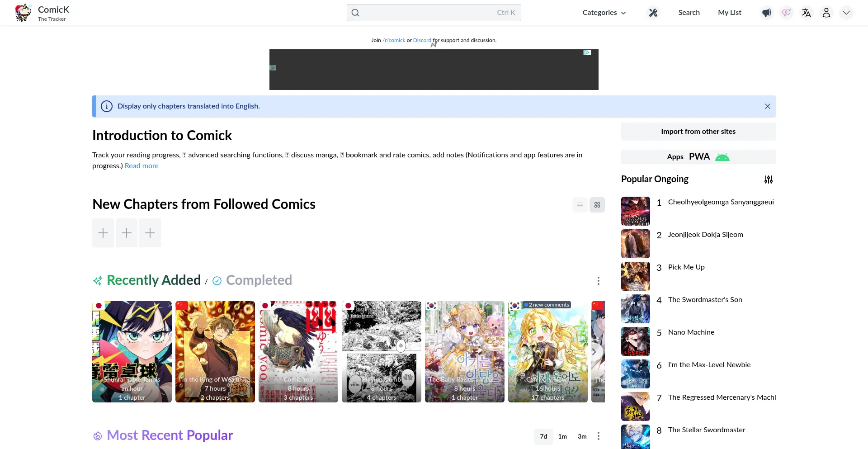Screen dimensions: 868x449
Task: Open the Categories dropdown
Action: coord(604,13)
